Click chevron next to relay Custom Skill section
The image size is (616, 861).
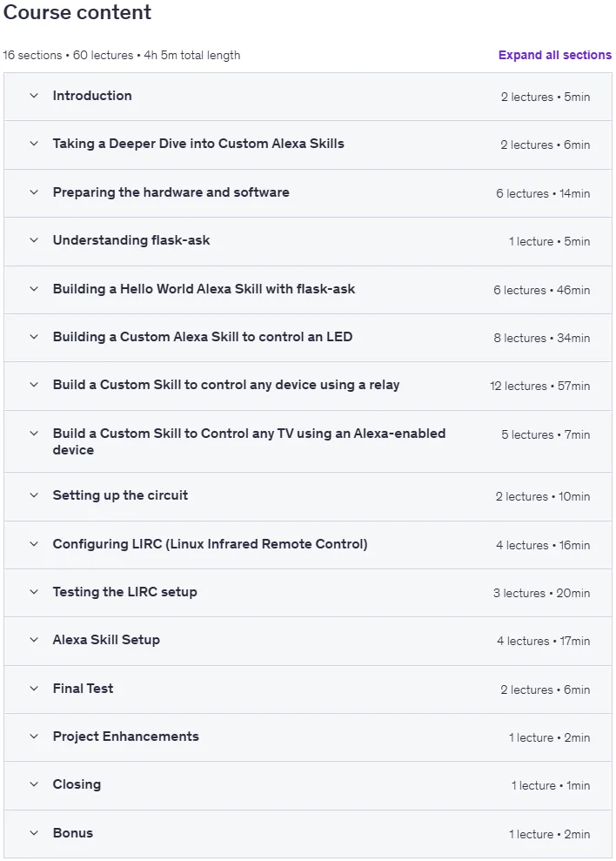pos(34,385)
